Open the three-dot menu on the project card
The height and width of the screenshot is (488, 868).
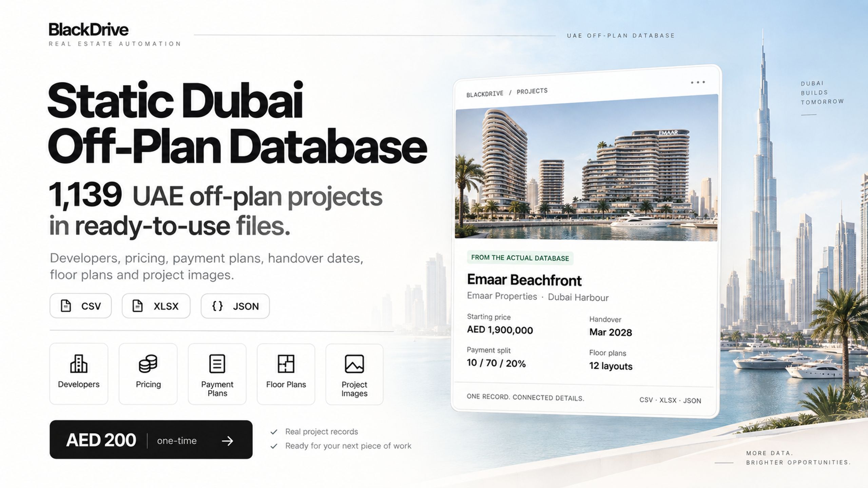(698, 82)
